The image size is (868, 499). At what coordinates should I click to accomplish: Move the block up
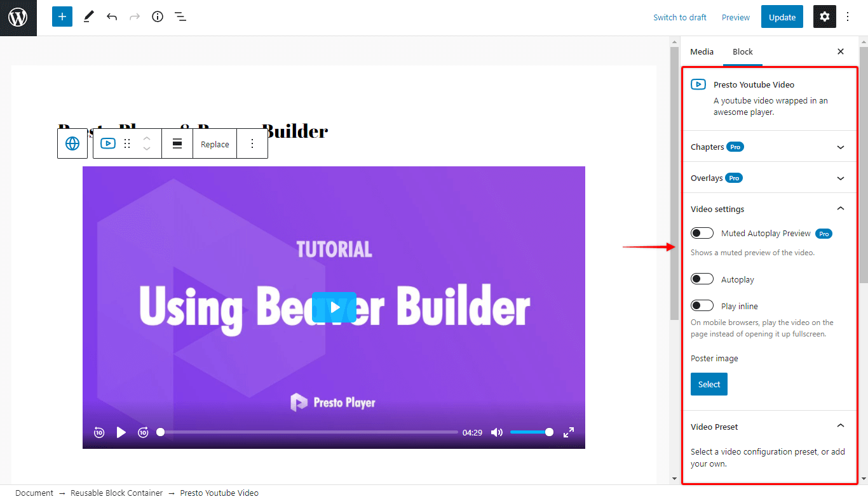[x=147, y=138]
